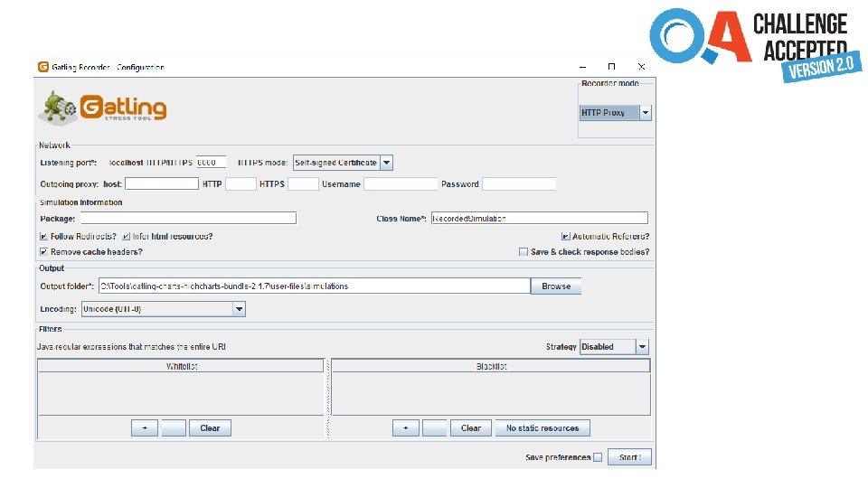Click the Whitelist column header

click(181, 366)
